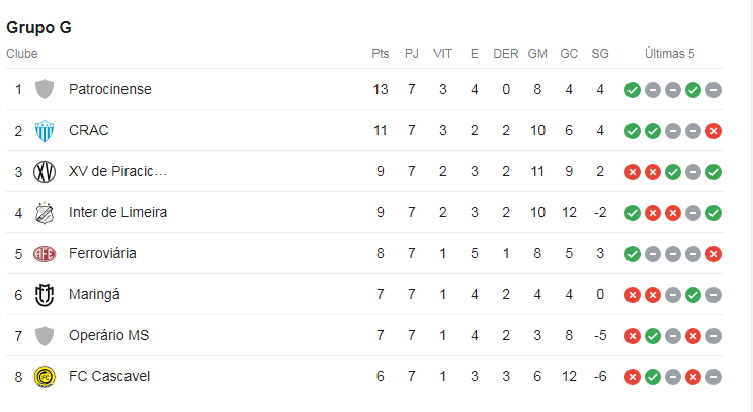Click Patrocinense's gray placeholder shield

coord(44,89)
